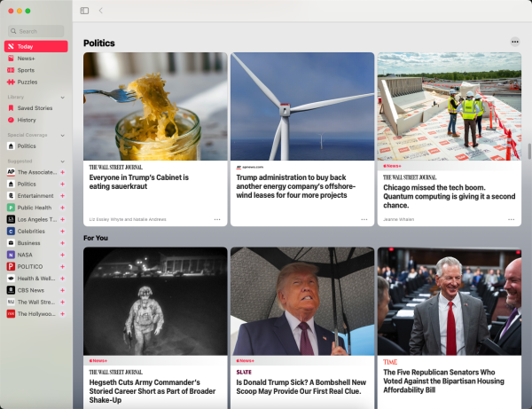The height and width of the screenshot is (409, 532).
Task: Follow Los Angeles Times with plus icon
Action: point(62,220)
